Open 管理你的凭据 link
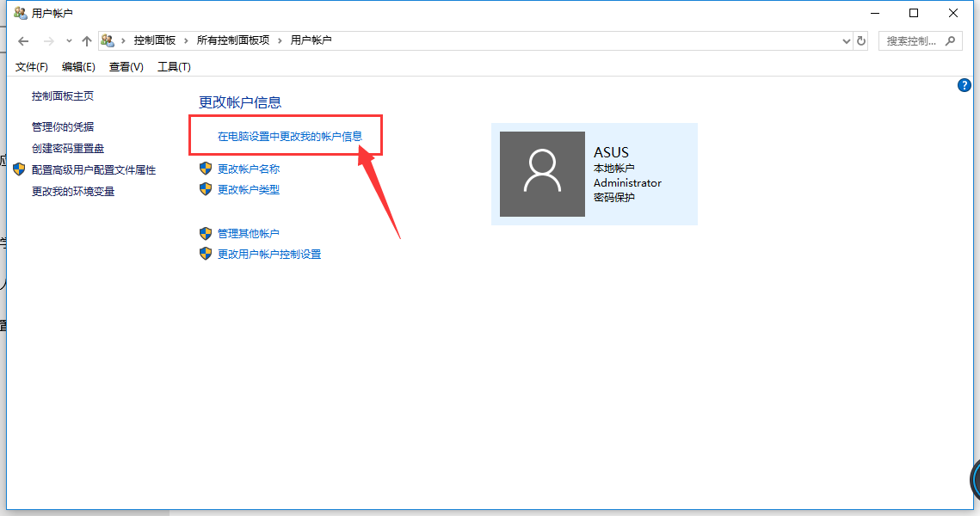The width and height of the screenshot is (980, 516). (63, 126)
